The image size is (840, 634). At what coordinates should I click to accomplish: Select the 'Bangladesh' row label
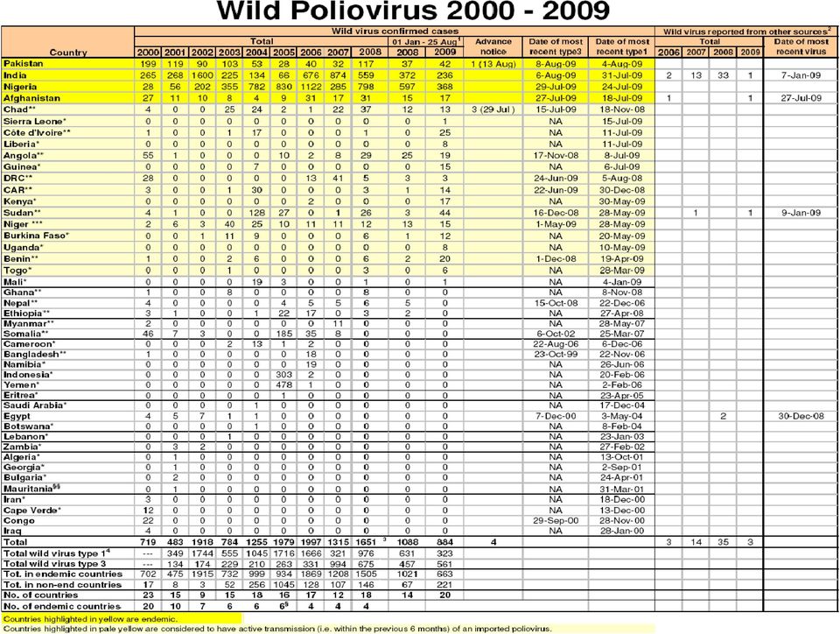coord(35,355)
